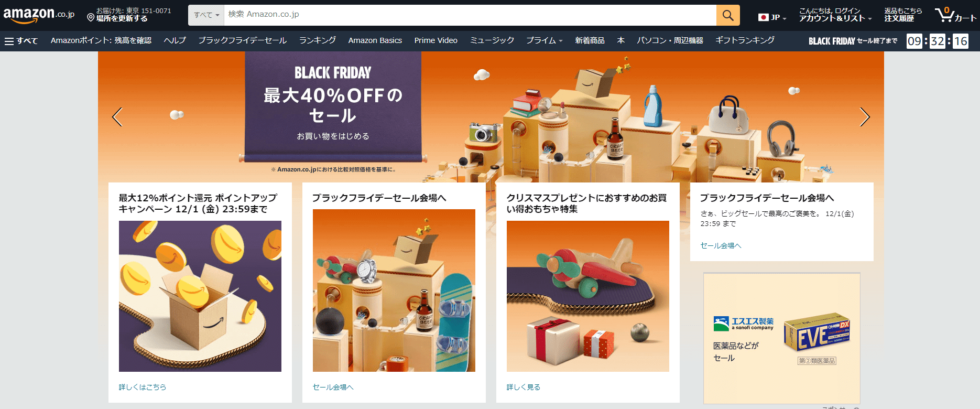980x409 pixels.
Task: Advance carousel with right arrow
Action: (x=865, y=117)
